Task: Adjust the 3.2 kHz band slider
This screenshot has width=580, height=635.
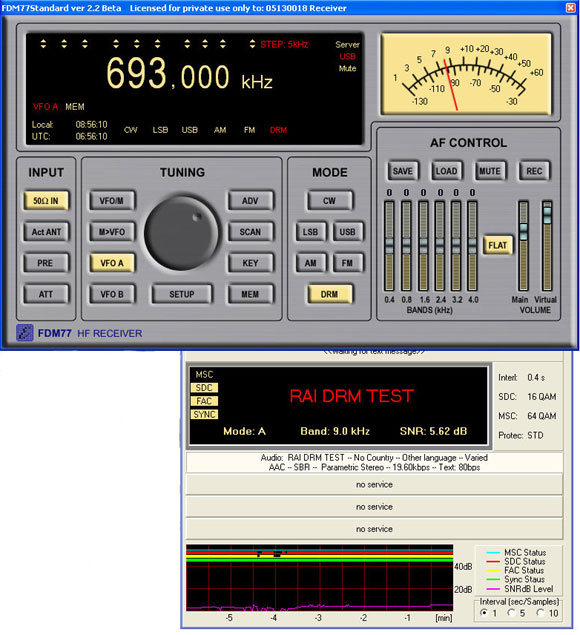Action: (456, 245)
